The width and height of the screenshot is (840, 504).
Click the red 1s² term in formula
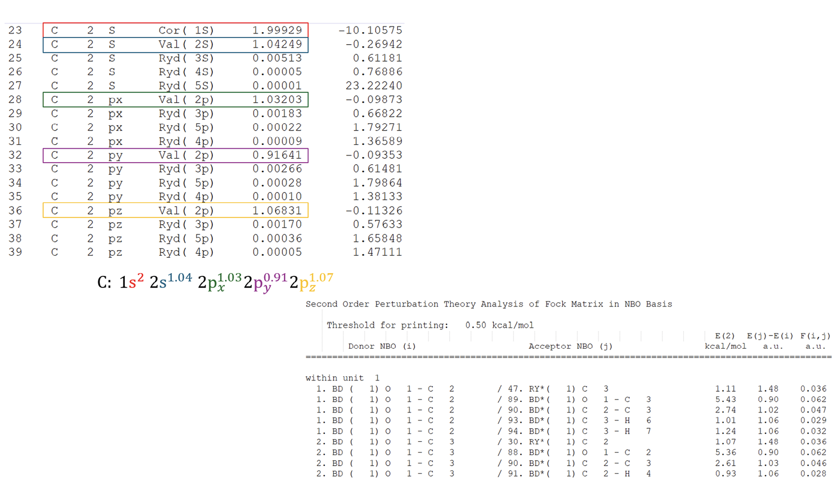pyautogui.click(x=131, y=282)
